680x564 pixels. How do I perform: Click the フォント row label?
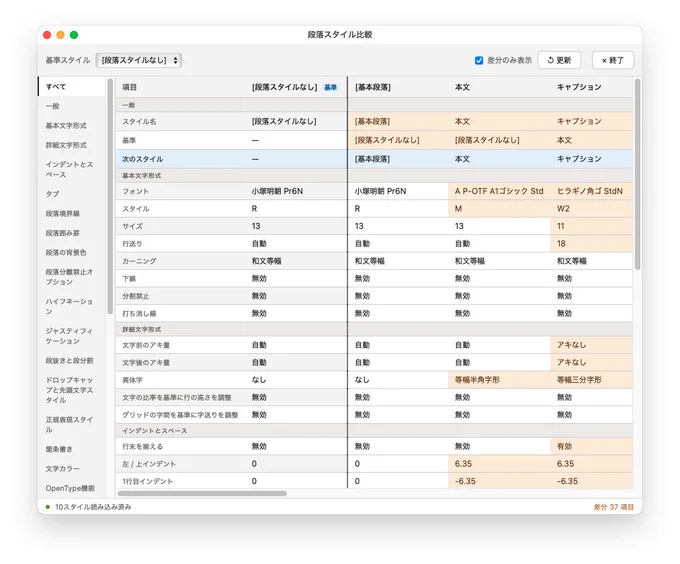pyautogui.click(x=135, y=191)
